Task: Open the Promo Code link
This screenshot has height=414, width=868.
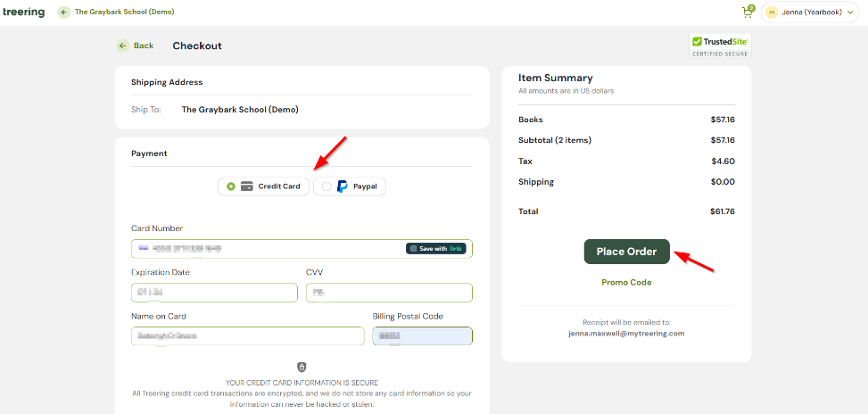Action: (626, 282)
